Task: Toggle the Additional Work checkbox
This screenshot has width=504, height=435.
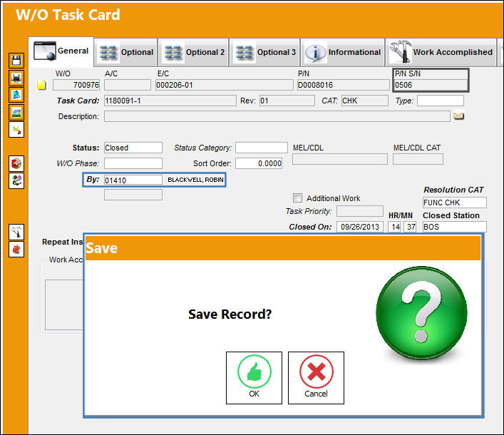Action: [298, 198]
